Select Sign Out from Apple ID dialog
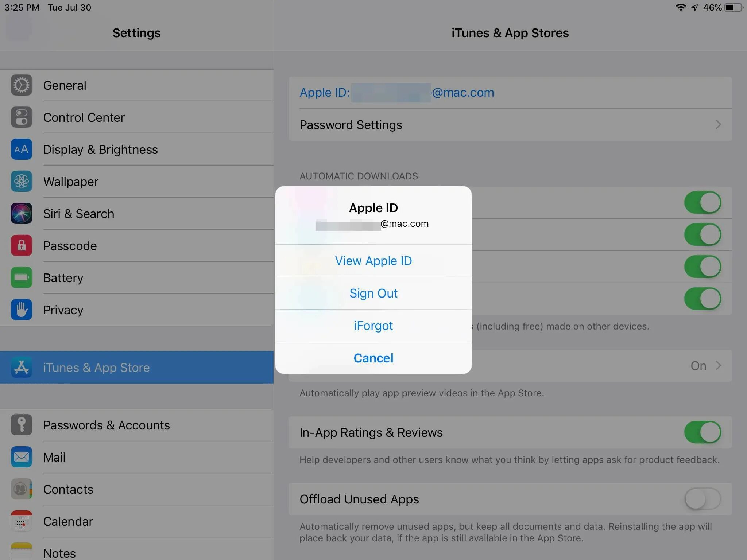Image resolution: width=747 pixels, height=560 pixels. pyautogui.click(x=373, y=292)
